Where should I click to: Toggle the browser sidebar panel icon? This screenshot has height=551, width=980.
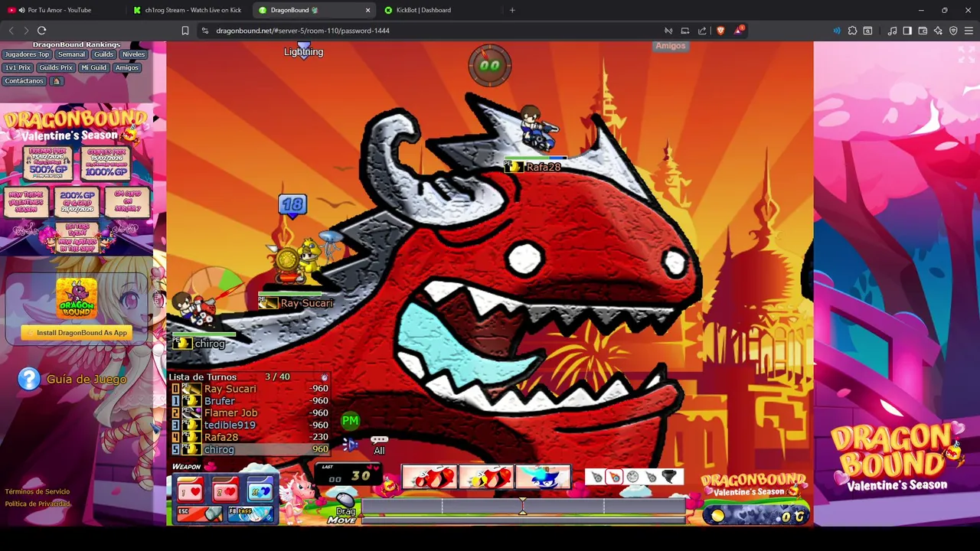907,31
